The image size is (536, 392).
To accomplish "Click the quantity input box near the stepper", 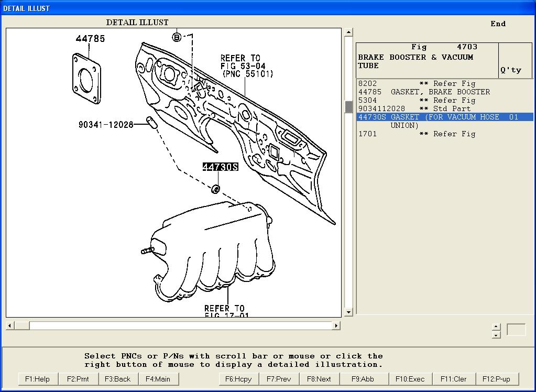I will 516,330.
